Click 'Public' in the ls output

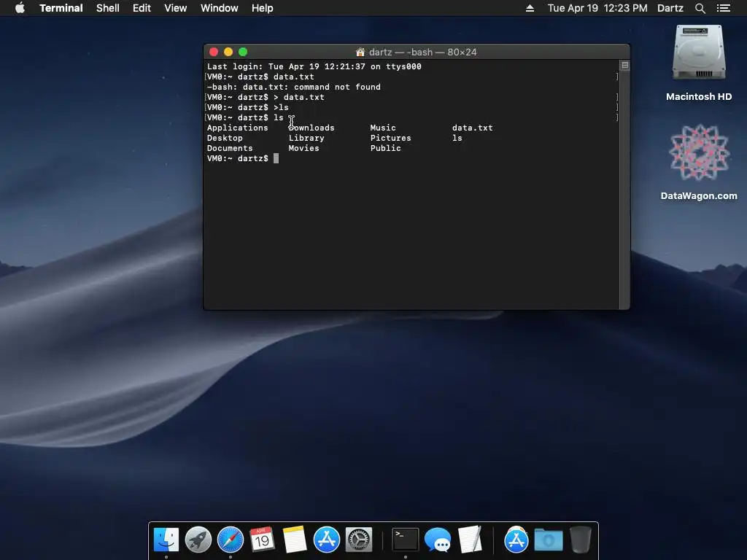click(x=385, y=148)
